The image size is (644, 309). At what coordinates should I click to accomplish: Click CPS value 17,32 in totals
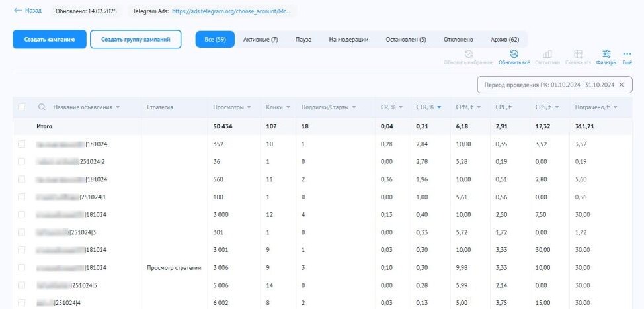[x=543, y=126]
